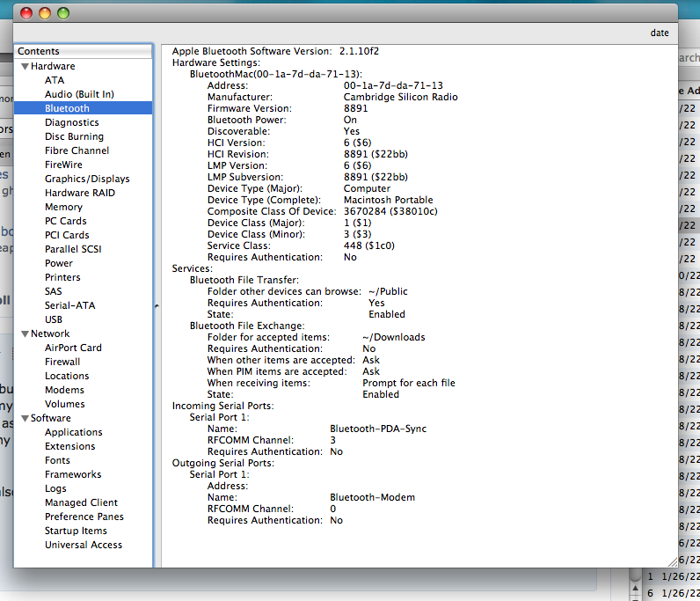The height and width of the screenshot is (601, 700).
Task: Select AirPort Card under Network
Action: click(73, 348)
